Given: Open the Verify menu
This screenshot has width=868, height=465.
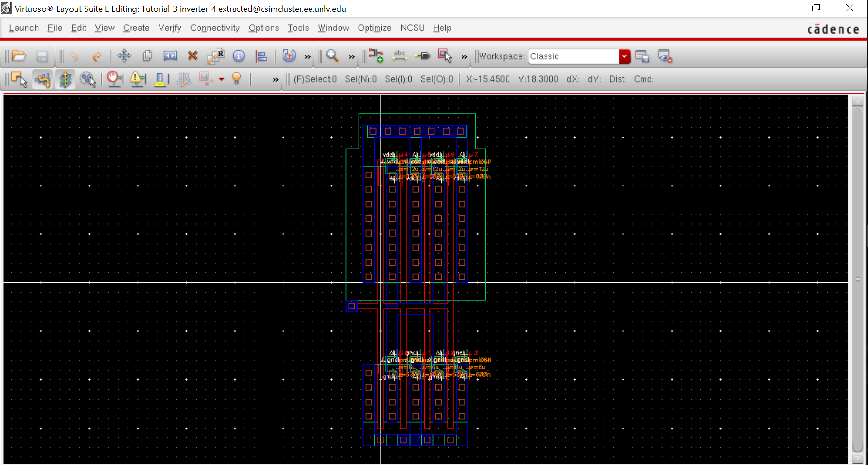Looking at the screenshot, I should click(170, 28).
